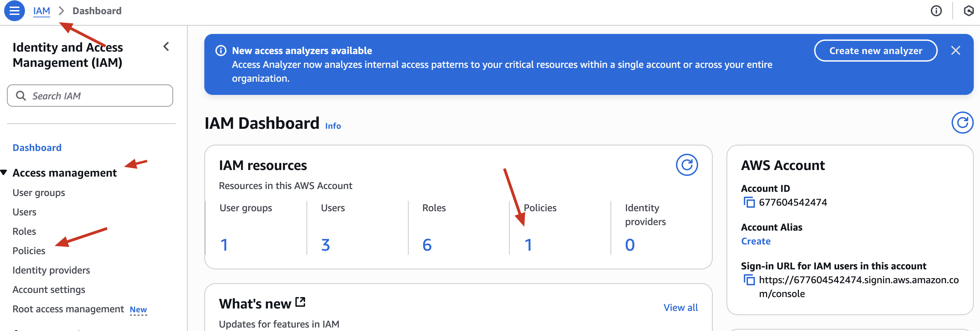Focus the Search IAM input field
The width and height of the screenshot is (980, 331).
point(90,96)
